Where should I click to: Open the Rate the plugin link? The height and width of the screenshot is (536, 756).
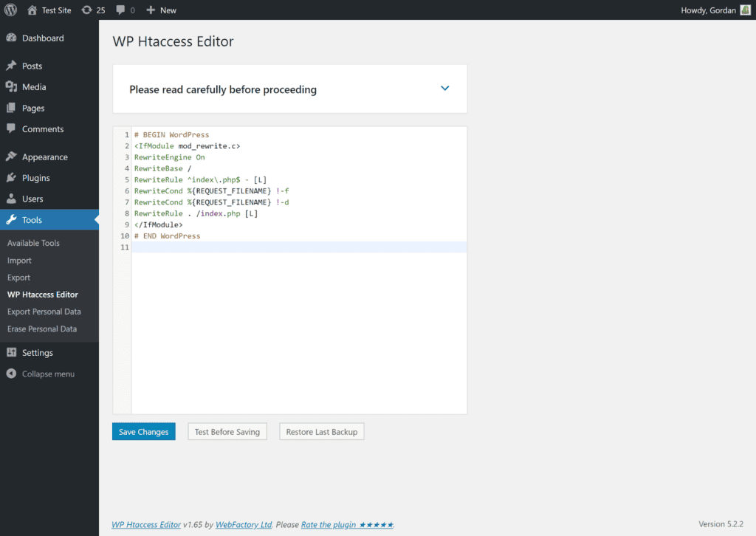click(329, 524)
